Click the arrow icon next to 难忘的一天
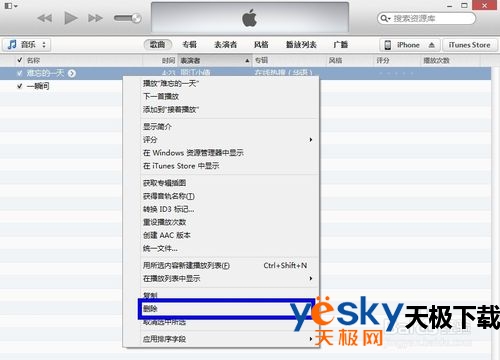 point(72,73)
